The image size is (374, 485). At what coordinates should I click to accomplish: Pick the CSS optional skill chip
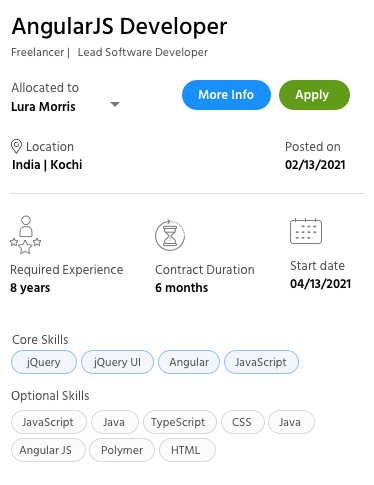[x=243, y=422]
